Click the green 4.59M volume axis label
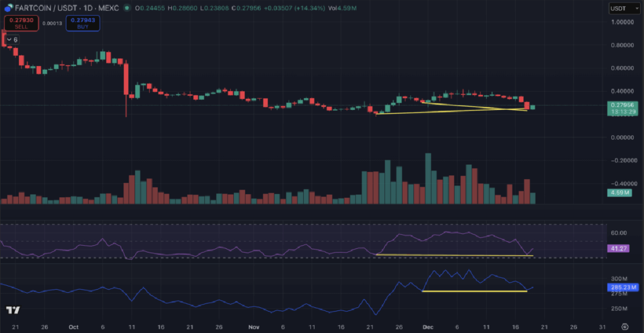The height and width of the screenshot is (333, 644). [619, 192]
